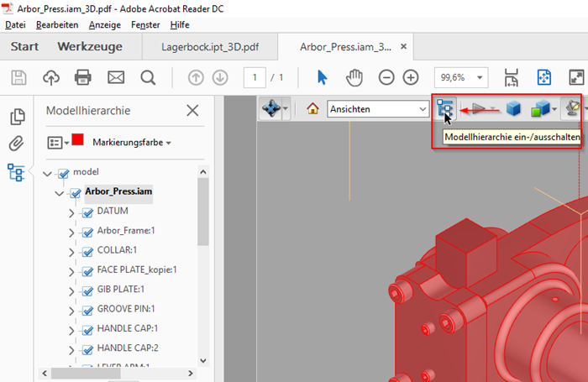Toggle HANDLE CAP:2 checkbox
The height and width of the screenshot is (382, 588).
87,350
